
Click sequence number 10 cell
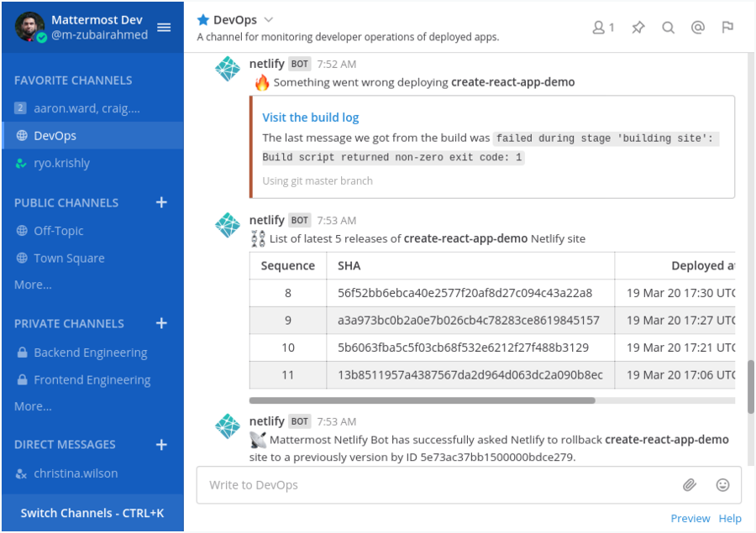[x=288, y=347]
